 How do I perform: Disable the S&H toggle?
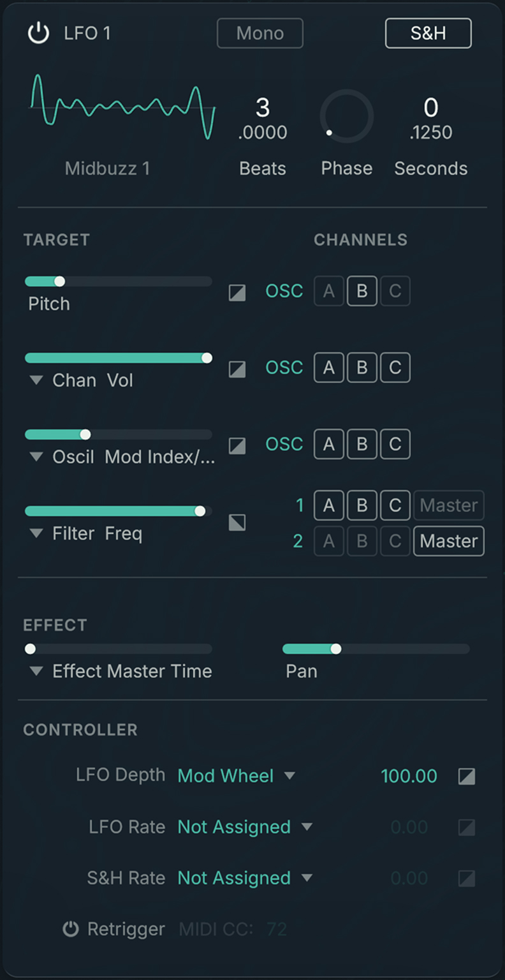[x=428, y=33]
